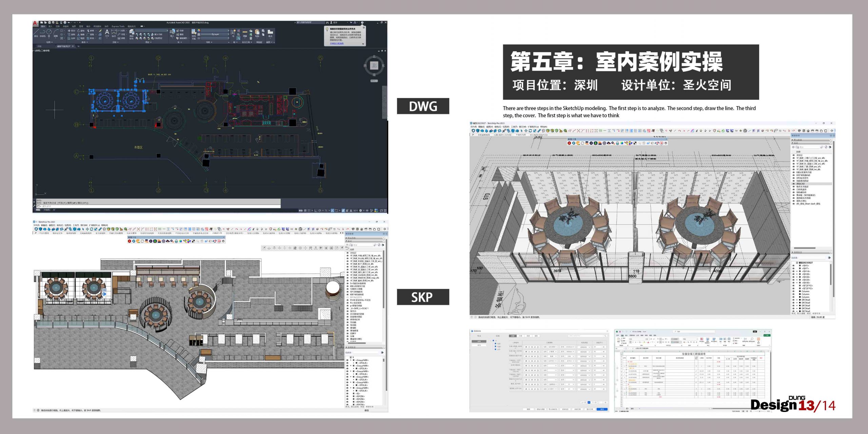Click the Insert block icon in AutoCAD
This screenshot has height=434, width=868.
[172, 32]
